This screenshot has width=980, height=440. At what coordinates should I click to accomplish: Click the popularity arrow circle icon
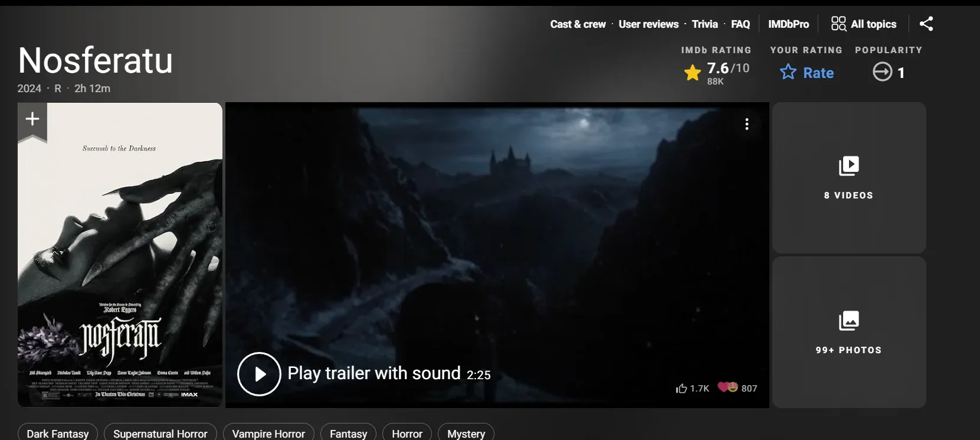point(883,72)
